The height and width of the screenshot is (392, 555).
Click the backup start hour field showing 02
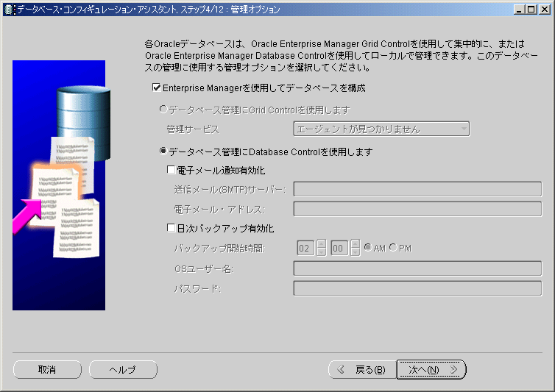tap(305, 248)
